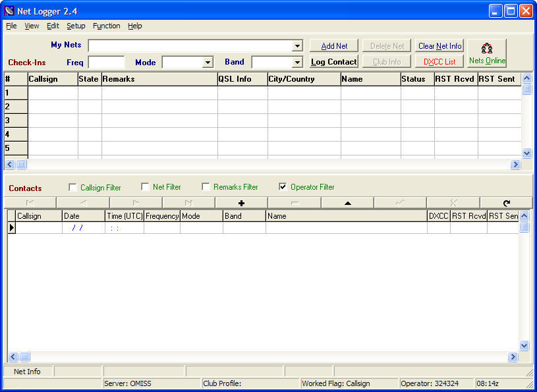Click check-ins horizontal scrollbar right arrow
The width and height of the screenshot is (537, 392).
point(515,165)
